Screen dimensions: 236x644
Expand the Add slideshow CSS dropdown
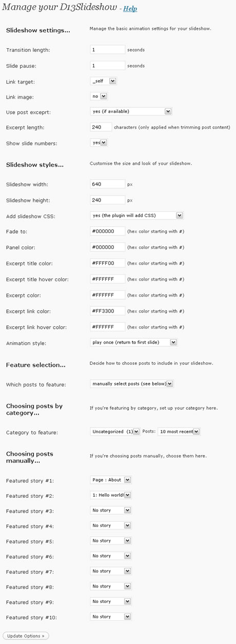click(136, 216)
